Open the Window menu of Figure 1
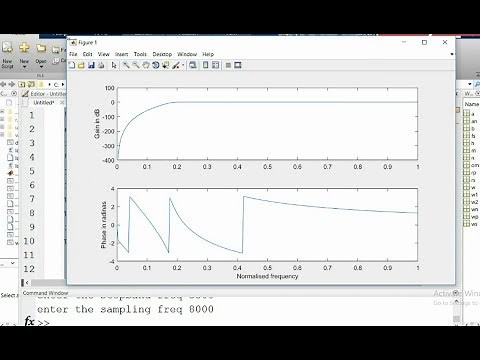Screen dimensions: 480x360 coord(187,54)
